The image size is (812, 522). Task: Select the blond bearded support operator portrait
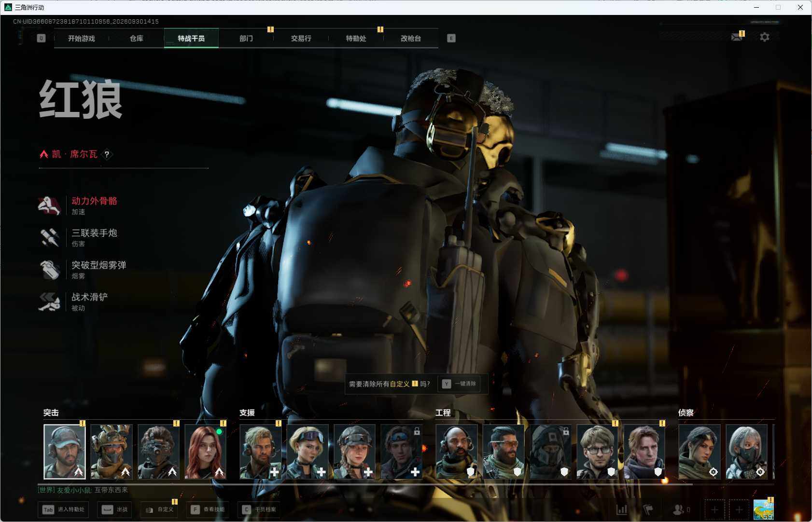[261, 452]
